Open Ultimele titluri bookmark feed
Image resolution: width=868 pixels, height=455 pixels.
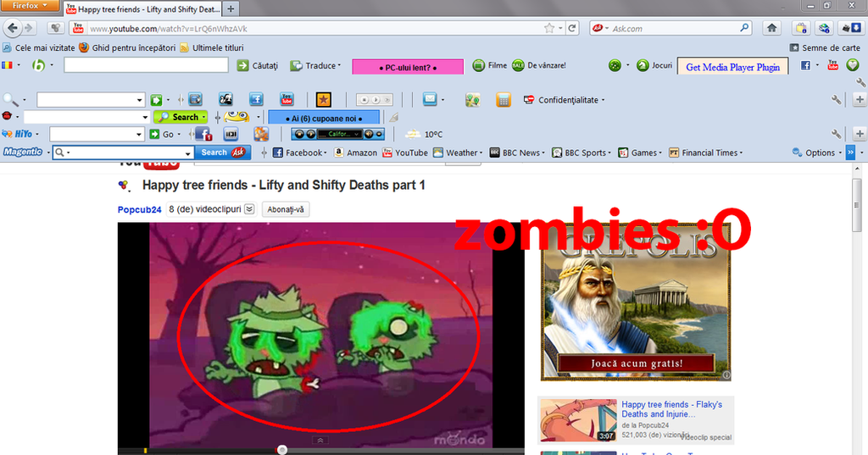click(x=211, y=47)
